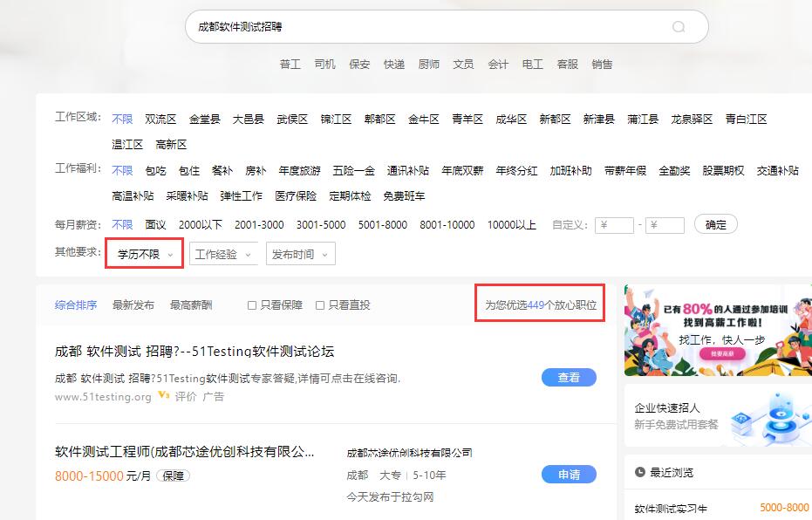
Task: Open the 工作经验 dropdown
Action: point(223,255)
